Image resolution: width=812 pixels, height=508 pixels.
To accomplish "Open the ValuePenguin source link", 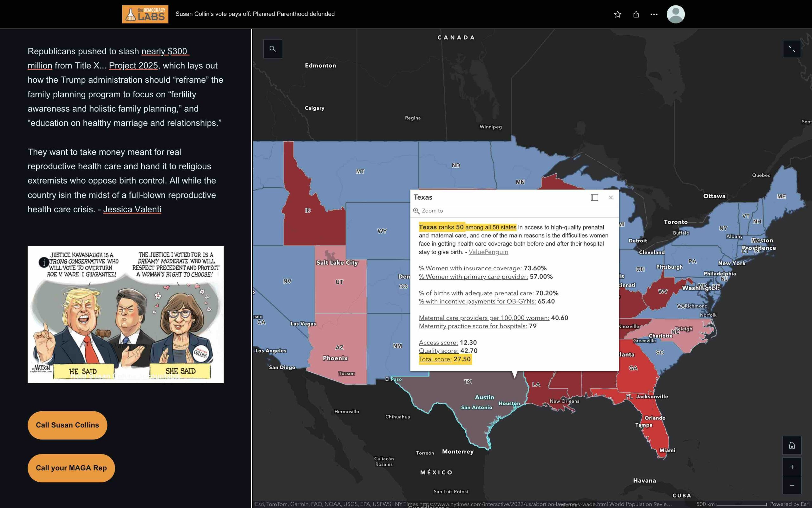I will [x=488, y=252].
